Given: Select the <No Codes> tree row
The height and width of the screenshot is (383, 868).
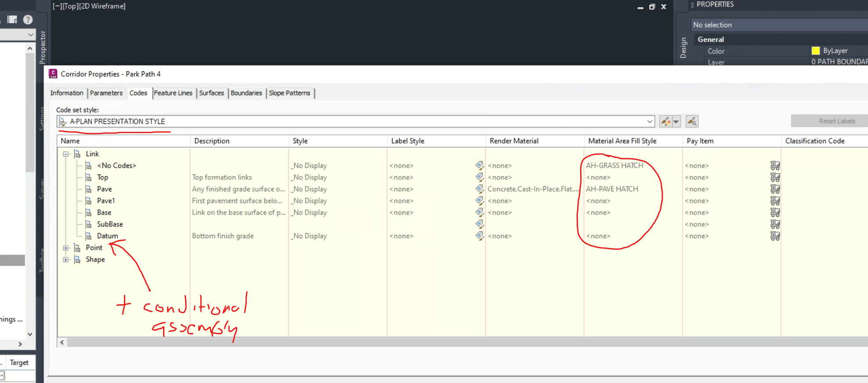Looking at the screenshot, I should click(116, 166).
